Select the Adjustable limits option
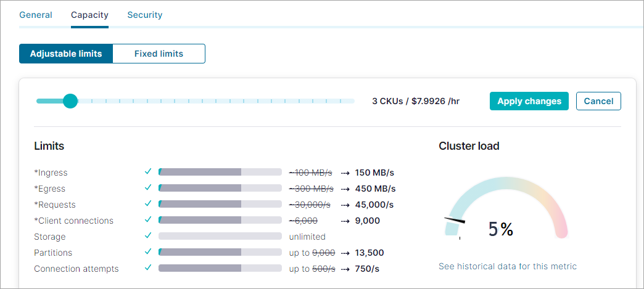 tap(66, 54)
